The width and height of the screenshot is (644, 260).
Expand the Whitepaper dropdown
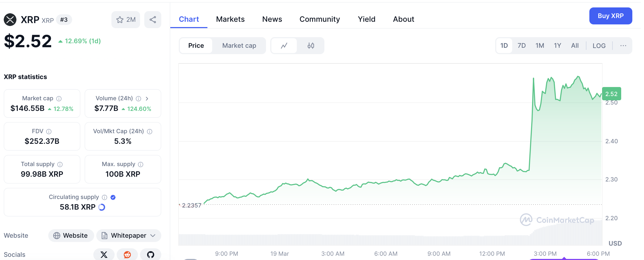153,236
